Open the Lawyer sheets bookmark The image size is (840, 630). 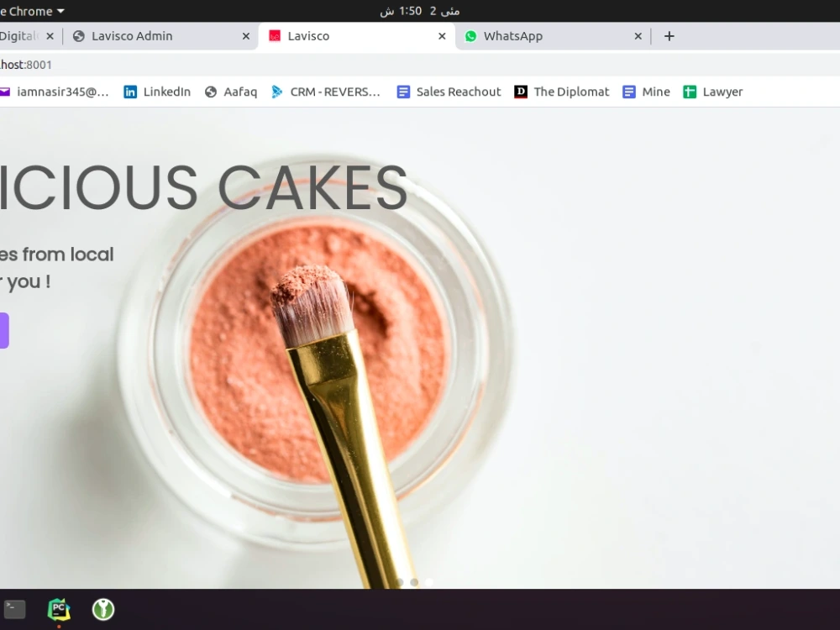click(x=713, y=92)
